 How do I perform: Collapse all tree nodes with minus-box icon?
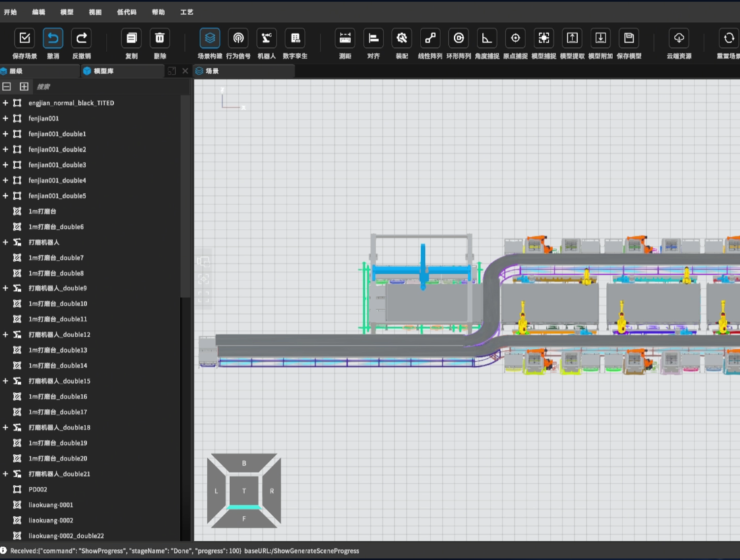click(7, 86)
